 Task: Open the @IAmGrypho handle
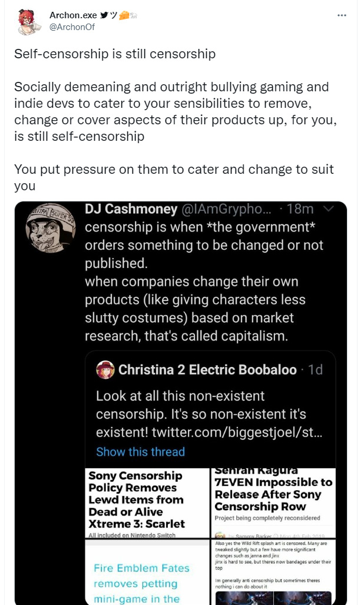point(226,209)
